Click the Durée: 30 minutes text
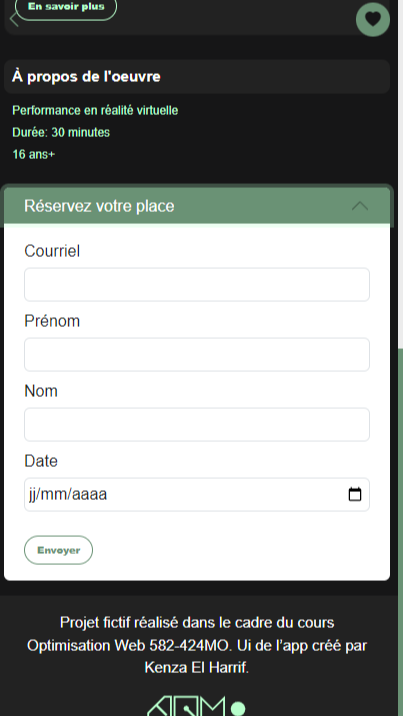The height and width of the screenshot is (716, 403). point(61,133)
